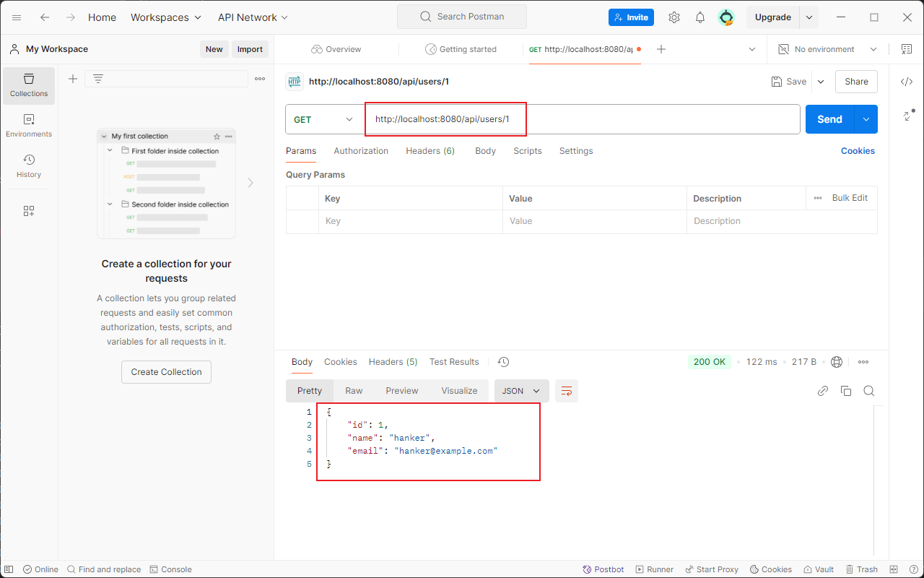Switch to the Authorization tab
The width and height of the screenshot is (924, 578).
361,151
